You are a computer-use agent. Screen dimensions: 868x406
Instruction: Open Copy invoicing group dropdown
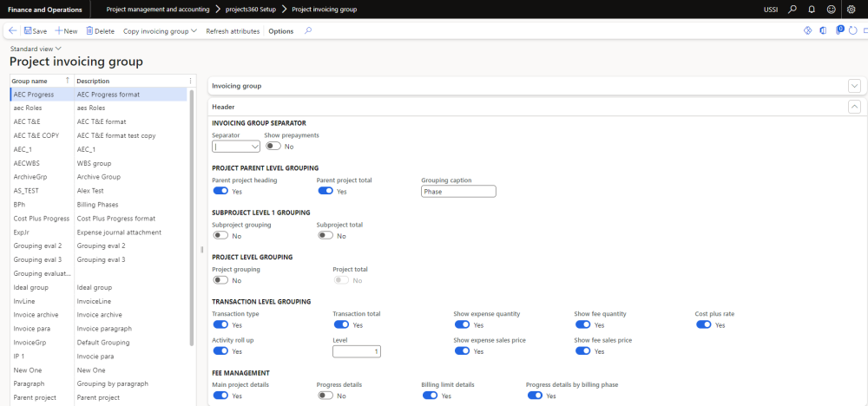pyautogui.click(x=160, y=31)
